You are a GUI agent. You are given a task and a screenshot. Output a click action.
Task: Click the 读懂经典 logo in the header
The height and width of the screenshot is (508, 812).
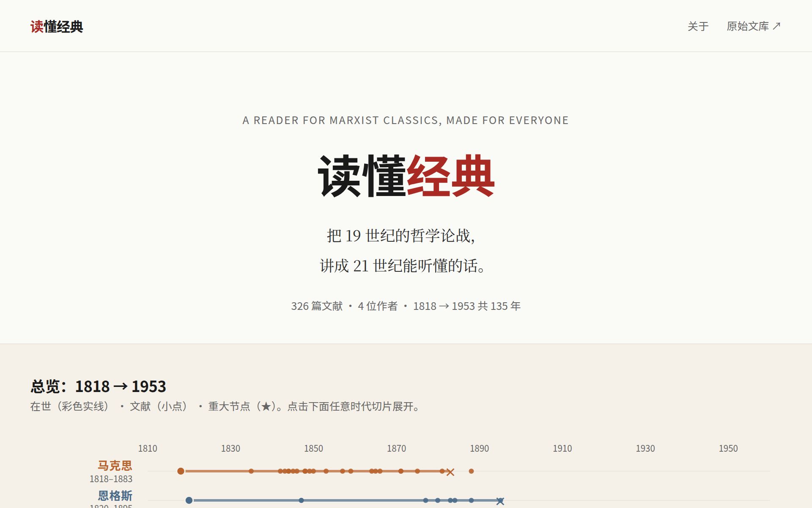[x=57, y=26]
